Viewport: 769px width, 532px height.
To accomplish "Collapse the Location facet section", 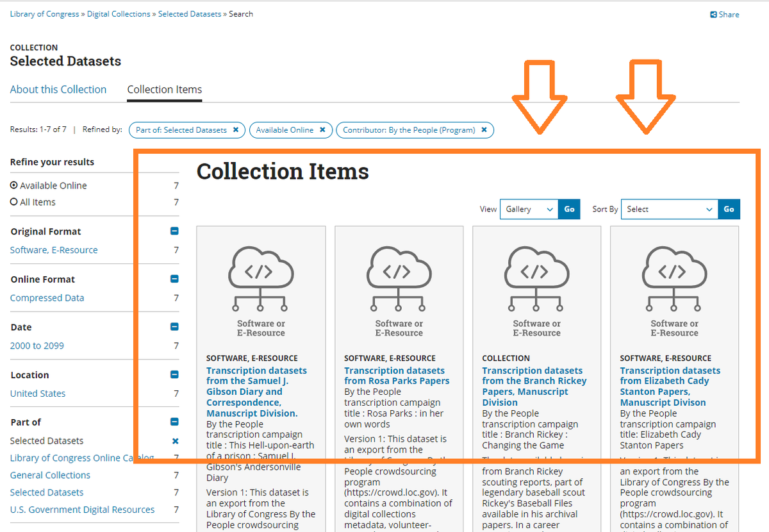I will (x=174, y=375).
